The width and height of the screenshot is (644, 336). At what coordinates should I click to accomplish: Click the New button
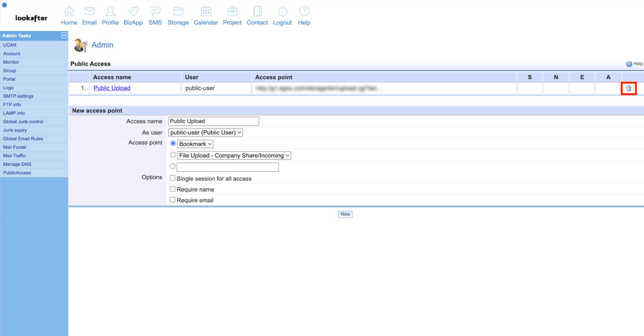pyautogui.click(x=345, y=214)
